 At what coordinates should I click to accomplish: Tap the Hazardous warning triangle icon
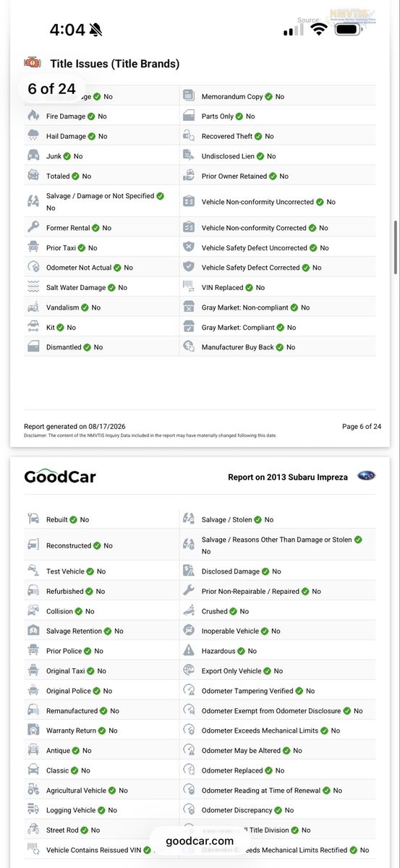[189, 651]
